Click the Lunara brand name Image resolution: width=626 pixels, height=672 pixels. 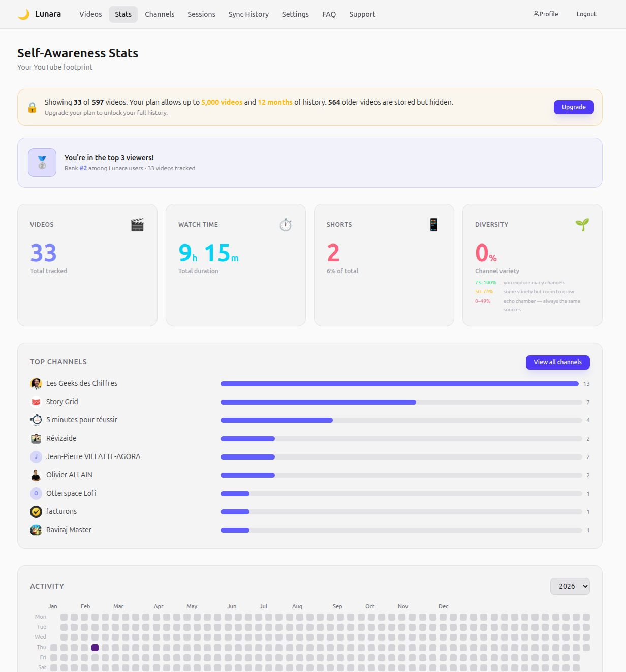point(48,14)
